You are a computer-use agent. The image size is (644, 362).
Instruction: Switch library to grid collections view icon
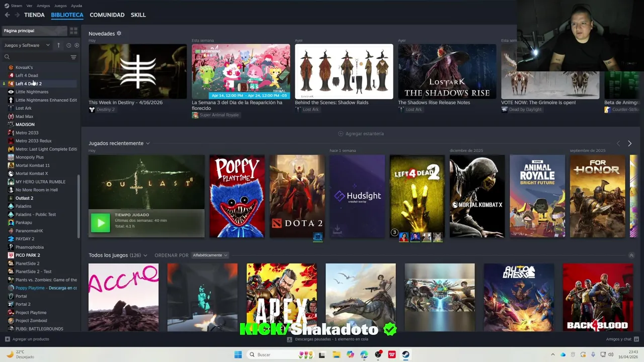(x=73, y=31)
